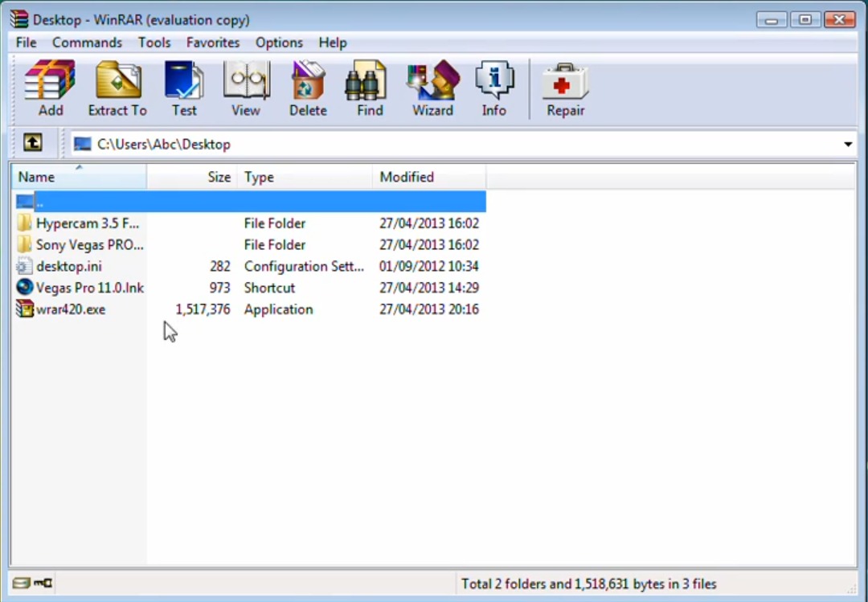Click the key icon in status bar
Image resolution: width=868 pixels, height=602 pixels.
coord(43,583)
